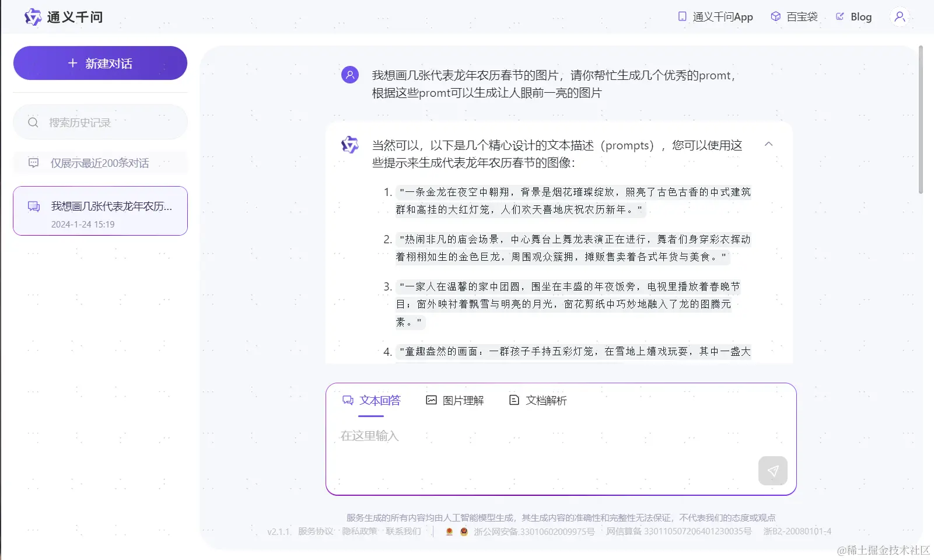Click the phone icon beside 通义千问App
Screen dimensions: 934x560
point(682,16)
